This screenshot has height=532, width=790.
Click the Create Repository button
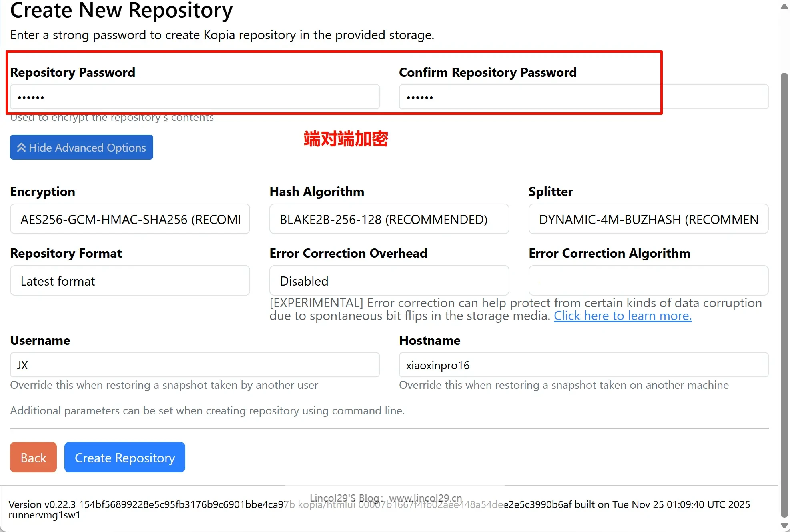pyautogui.click(x=124, y=457)
